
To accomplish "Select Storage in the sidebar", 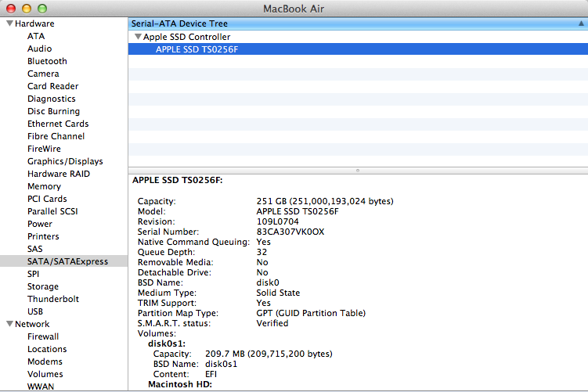I will coord(43,286).
